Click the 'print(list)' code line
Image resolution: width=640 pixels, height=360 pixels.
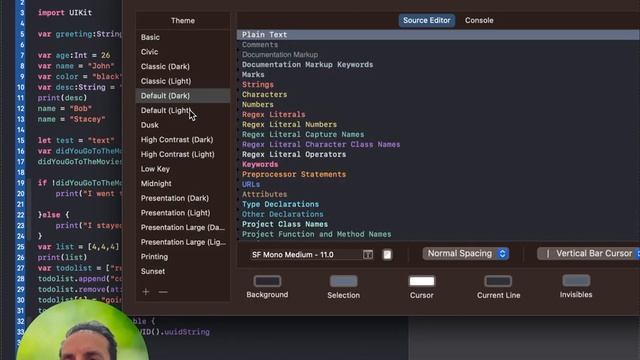[x=62, y=258]
